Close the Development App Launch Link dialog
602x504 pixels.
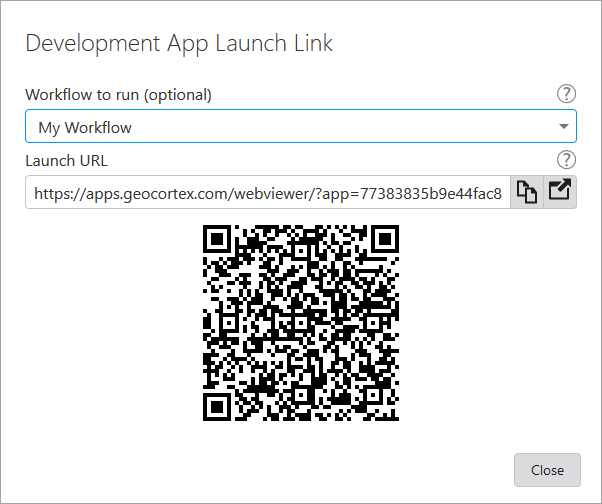547,470
